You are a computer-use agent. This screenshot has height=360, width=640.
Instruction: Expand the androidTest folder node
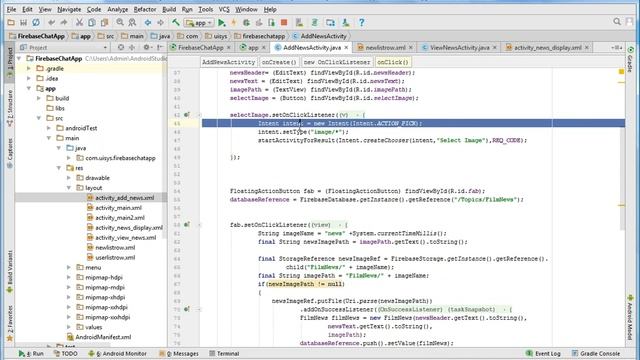click(49, 128)
